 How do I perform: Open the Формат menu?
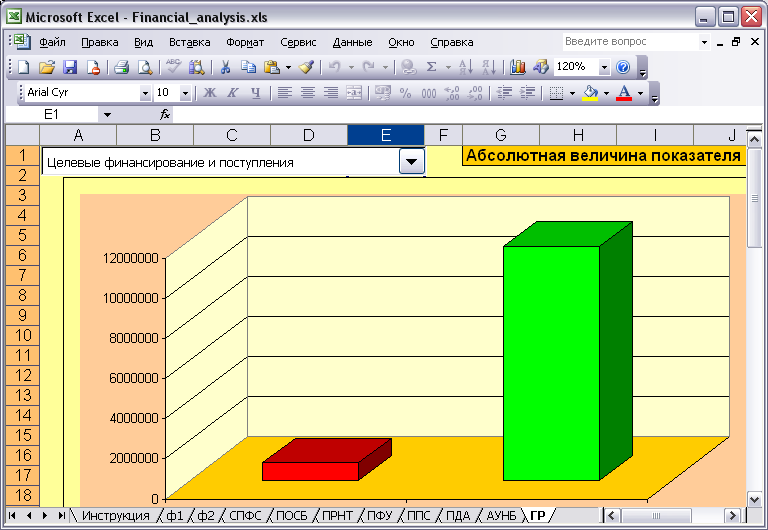pyautogui.click(x=245, y=43)
